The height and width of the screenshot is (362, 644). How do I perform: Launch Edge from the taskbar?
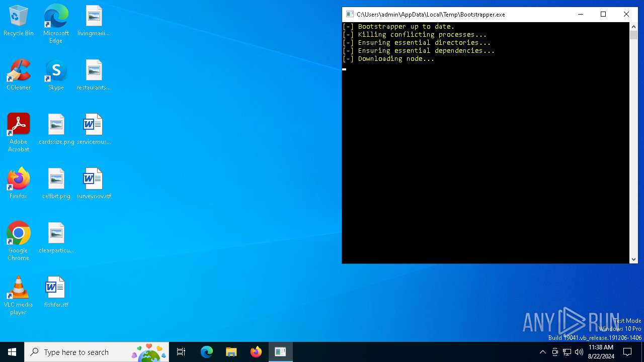tap(207, 352)
